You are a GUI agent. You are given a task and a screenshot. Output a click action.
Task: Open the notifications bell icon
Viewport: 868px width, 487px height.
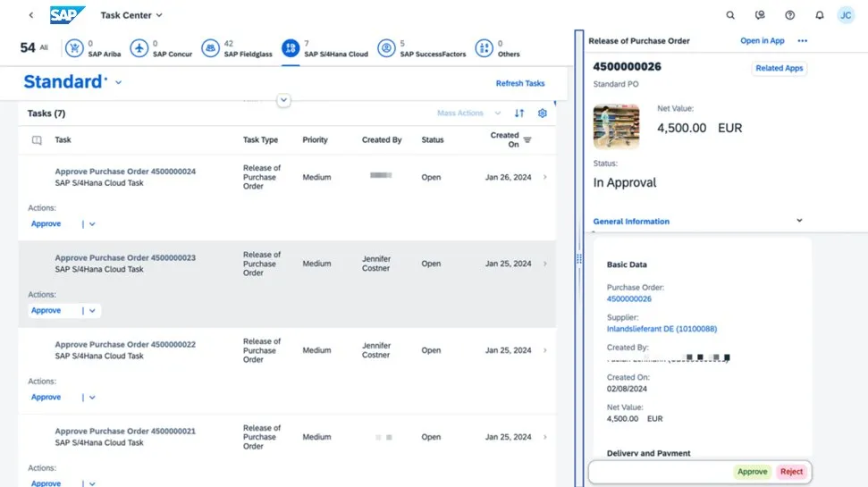coord(819,15)
